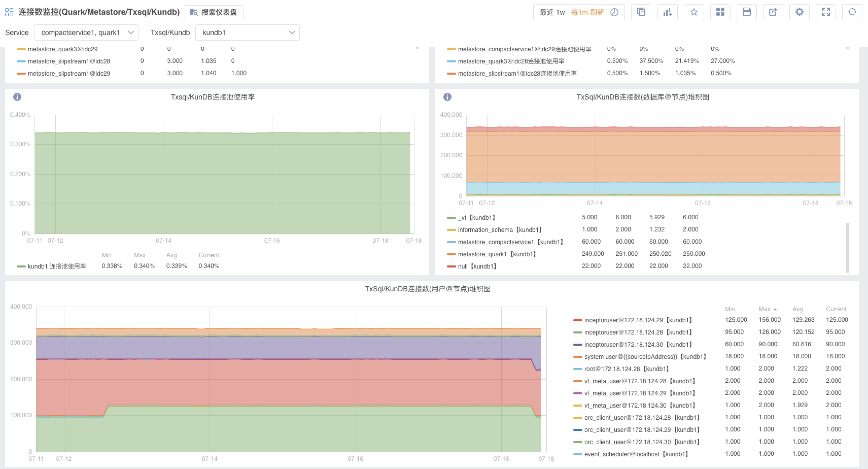The height and width of the screenshot is (469, 868).
Task: Sort user legend by Current column
Action: pyautogui.click(x=836, y=309)
